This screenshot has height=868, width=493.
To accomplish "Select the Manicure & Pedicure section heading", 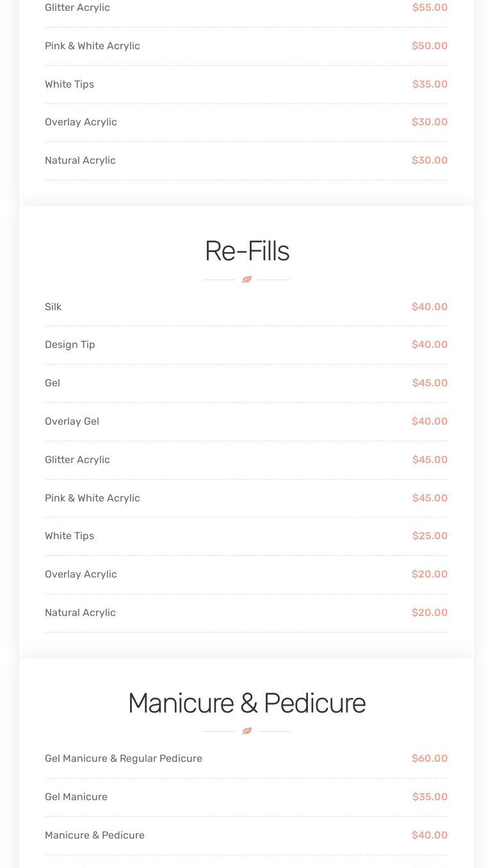I will click(x=247, y=703).
